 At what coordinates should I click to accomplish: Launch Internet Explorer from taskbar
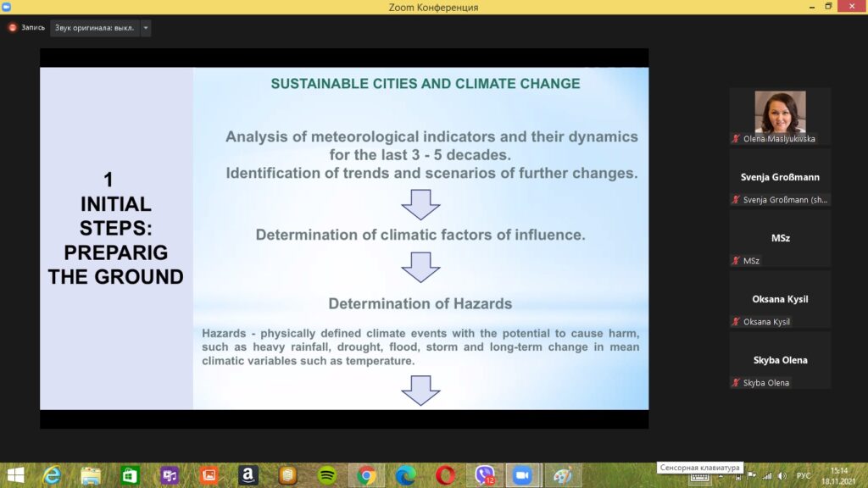click(x=52, y=475)
